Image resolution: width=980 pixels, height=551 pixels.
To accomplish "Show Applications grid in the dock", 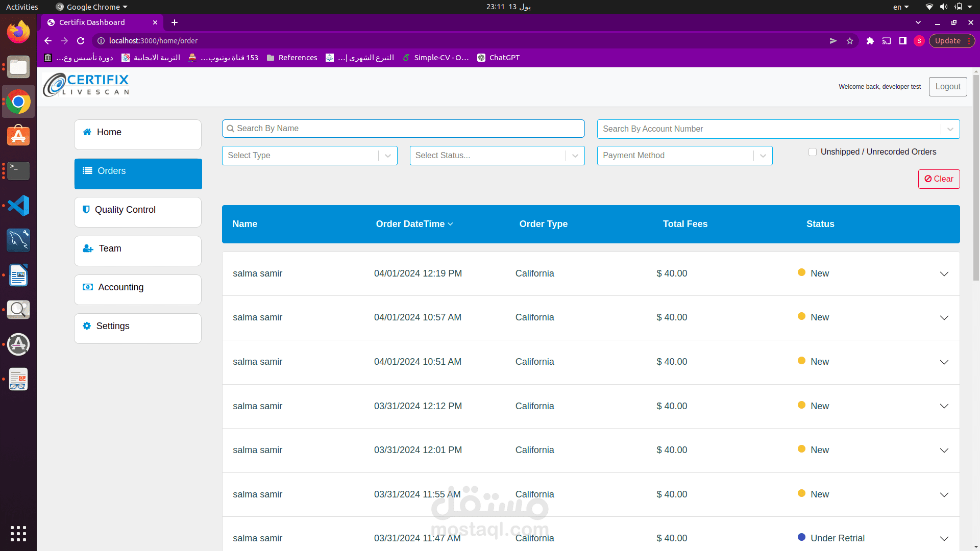I will pos(18,533).
